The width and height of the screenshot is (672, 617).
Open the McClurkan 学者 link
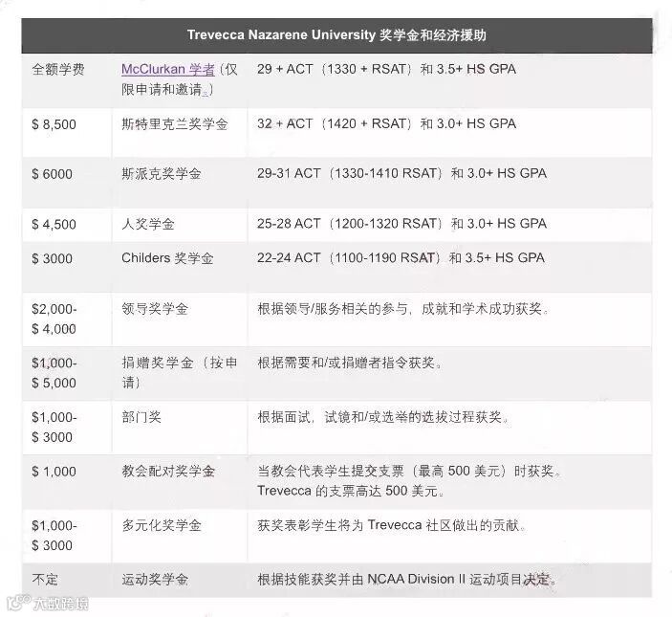click(167, 69)
